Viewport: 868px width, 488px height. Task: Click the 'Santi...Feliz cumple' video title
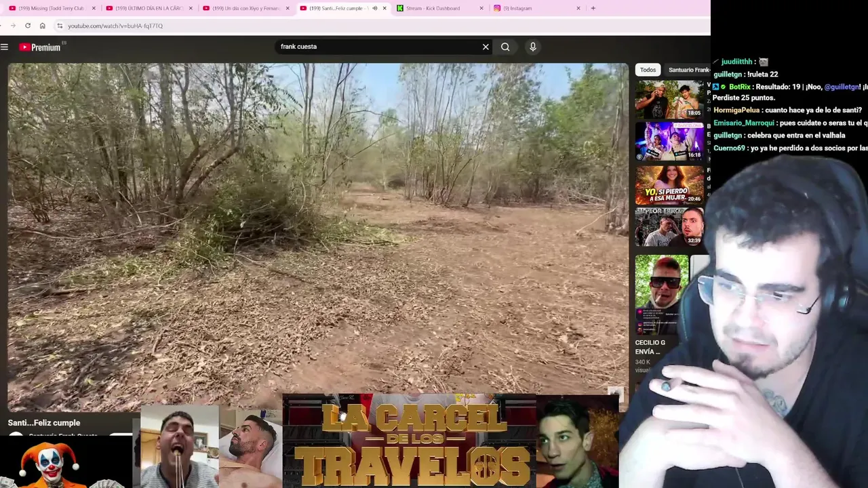point(44,423)
